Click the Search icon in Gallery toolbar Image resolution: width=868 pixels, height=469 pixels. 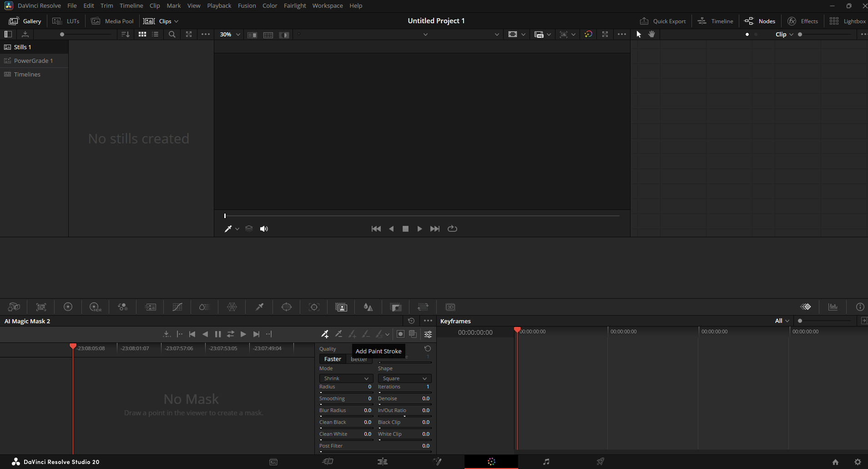(x=172, y=34)
